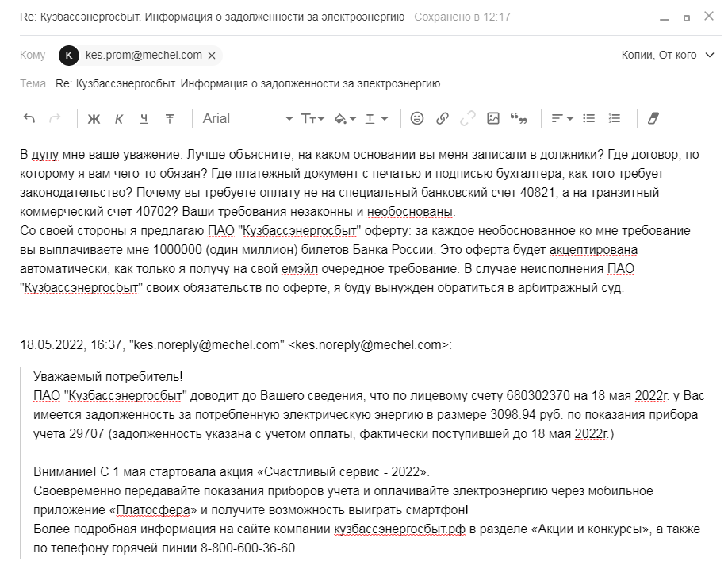Open the Arial font family dropdown
The image size is (728, 569).
click(x=238, y=117)
